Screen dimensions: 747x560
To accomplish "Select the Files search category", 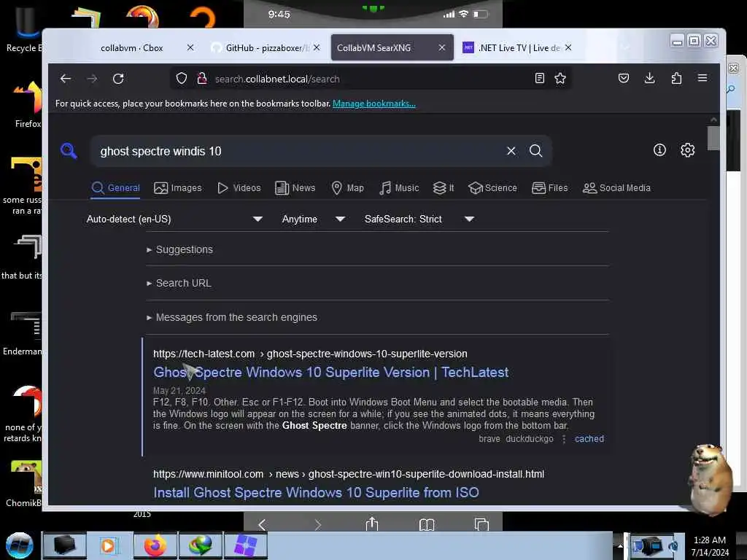I will coord(550,188).
